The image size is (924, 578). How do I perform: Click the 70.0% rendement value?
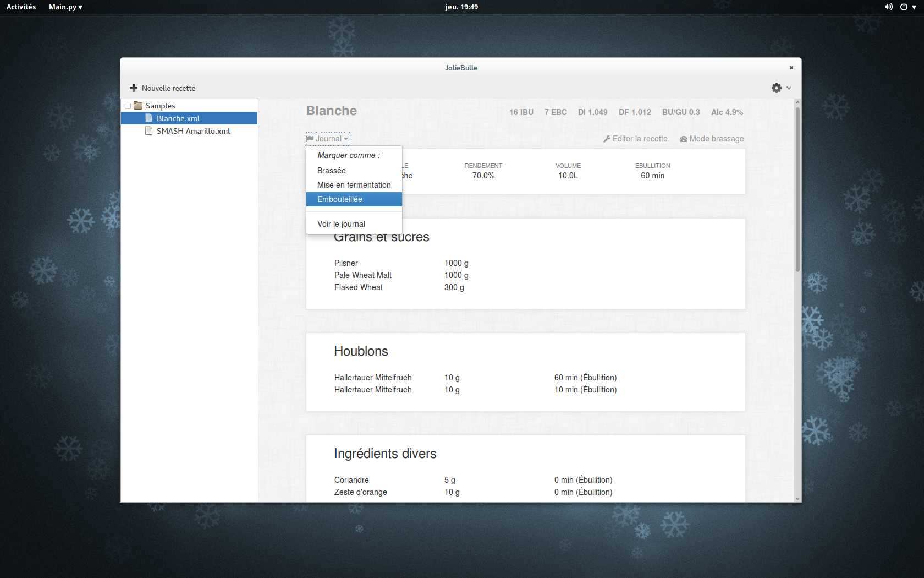(483, 176)
